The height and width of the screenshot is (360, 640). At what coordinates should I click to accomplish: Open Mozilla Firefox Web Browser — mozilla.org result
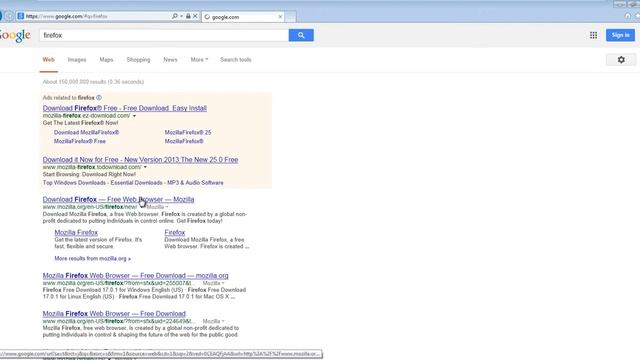pyautogui.click(x=136, y=276)
